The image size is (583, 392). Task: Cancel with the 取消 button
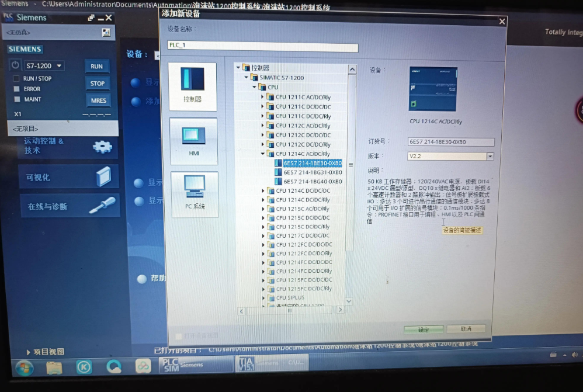point(466,329)
